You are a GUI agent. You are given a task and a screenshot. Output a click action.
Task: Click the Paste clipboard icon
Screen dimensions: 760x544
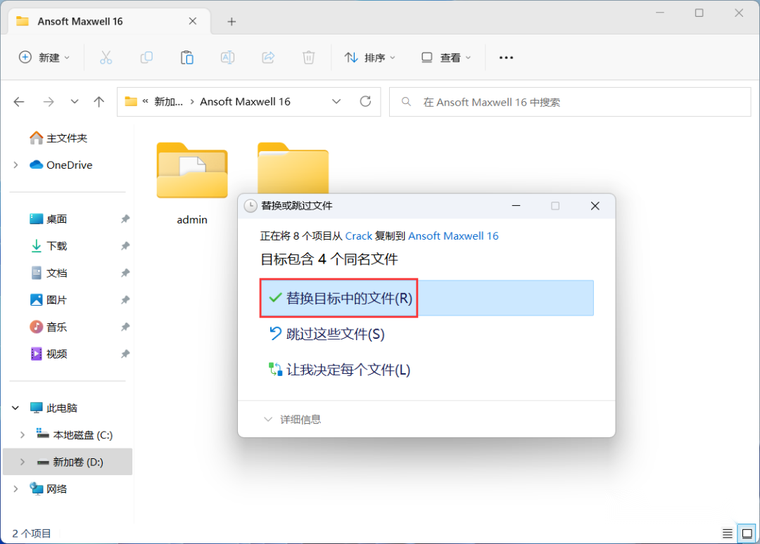coord(187,58)
